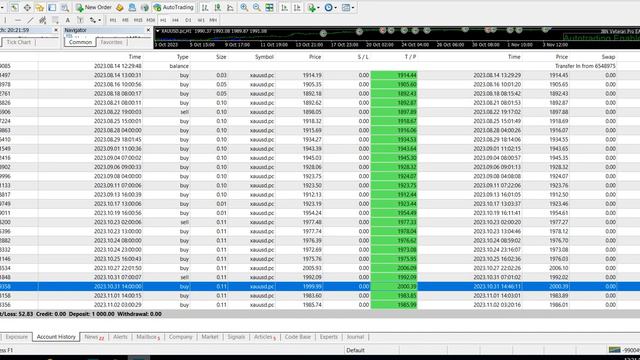This screenshot has height=360, width=640.
Task: Zoom in on the chart
Action: (x=244, y=8)
